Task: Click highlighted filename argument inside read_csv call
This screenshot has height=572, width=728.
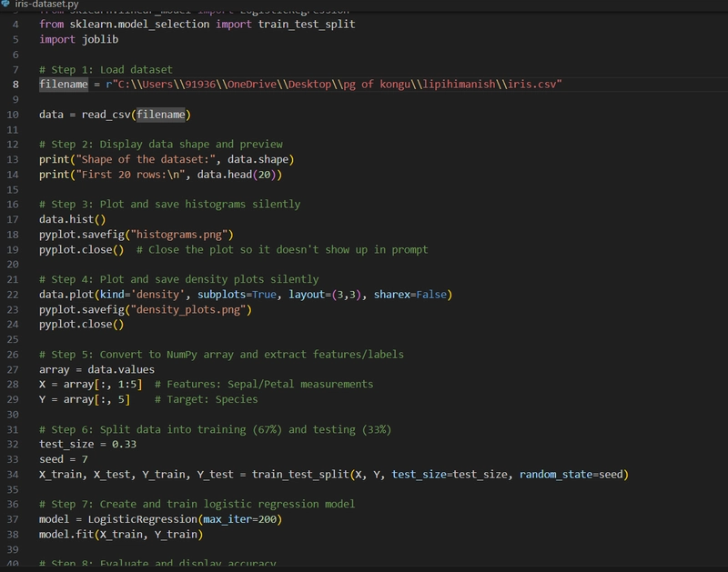Action: coord(161,115)
